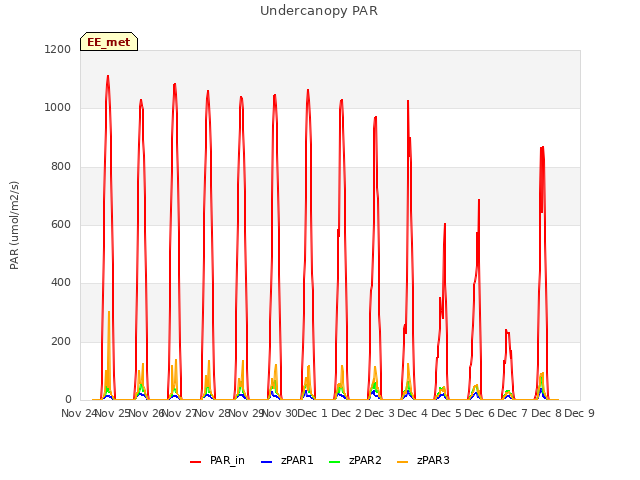Click the Dec 2 x-axis label

coord(346,413)
